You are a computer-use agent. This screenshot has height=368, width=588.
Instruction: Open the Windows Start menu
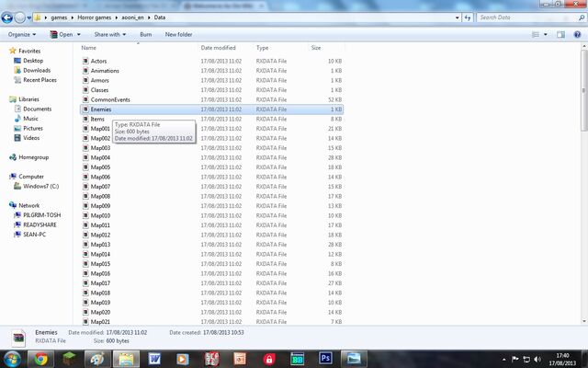12,360
